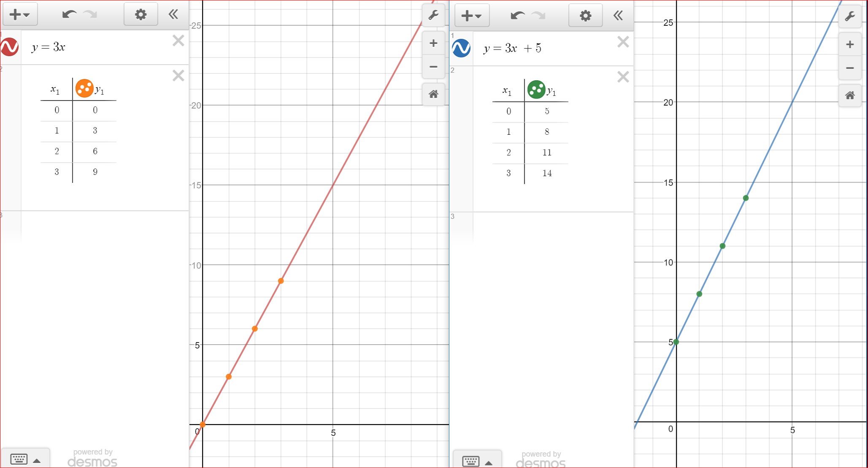
Task: Toggle visibility of the y = 3x graph
Action: click(9, 47)
